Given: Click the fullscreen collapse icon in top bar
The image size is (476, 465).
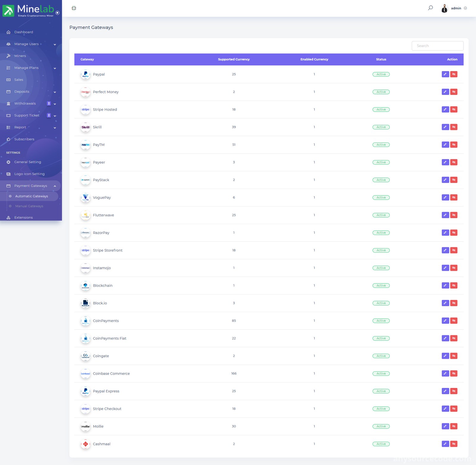Looking at the screenshot, I should tap(74, 8).
